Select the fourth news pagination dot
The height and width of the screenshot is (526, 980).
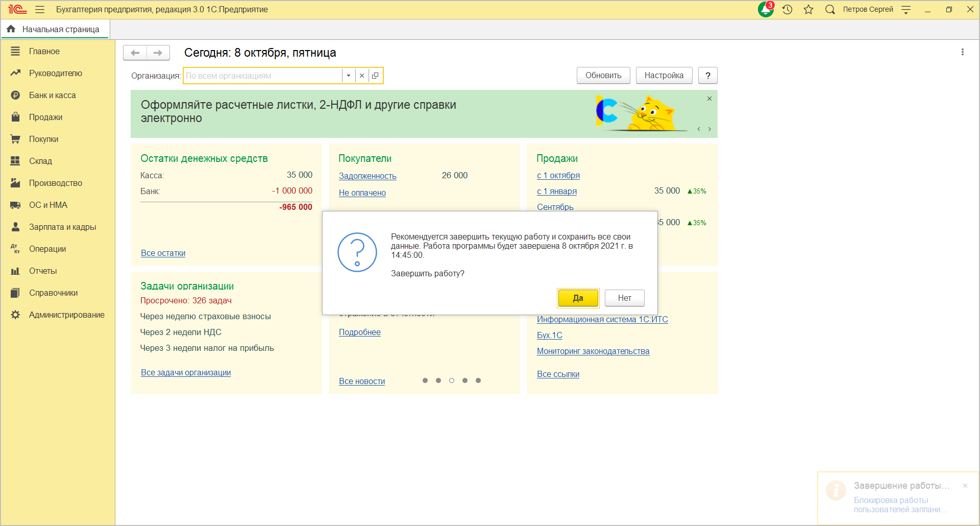[465, 380]
